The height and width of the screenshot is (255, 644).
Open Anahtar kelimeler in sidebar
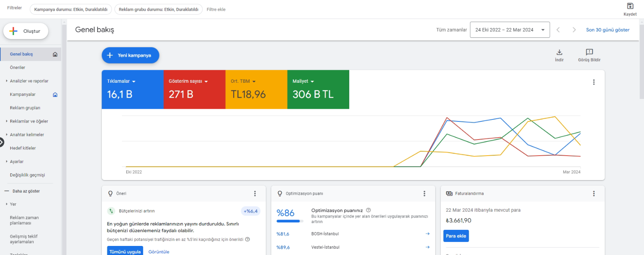point(27,135)
